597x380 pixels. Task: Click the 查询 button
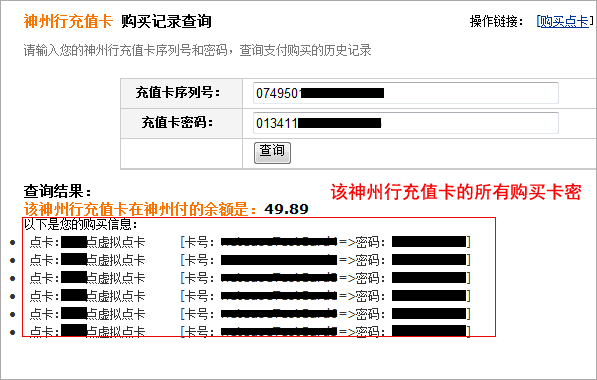click(x=272, y=153)
